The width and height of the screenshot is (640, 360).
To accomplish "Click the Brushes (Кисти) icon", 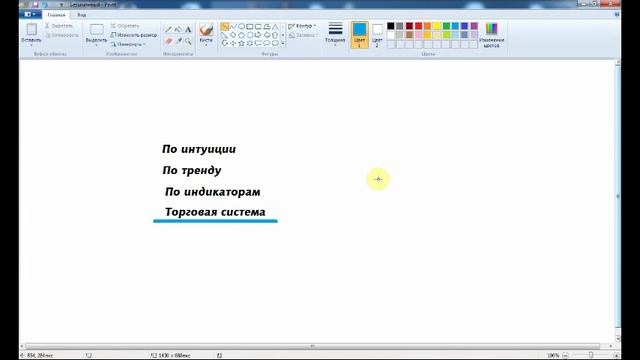I will coord(206,30).
